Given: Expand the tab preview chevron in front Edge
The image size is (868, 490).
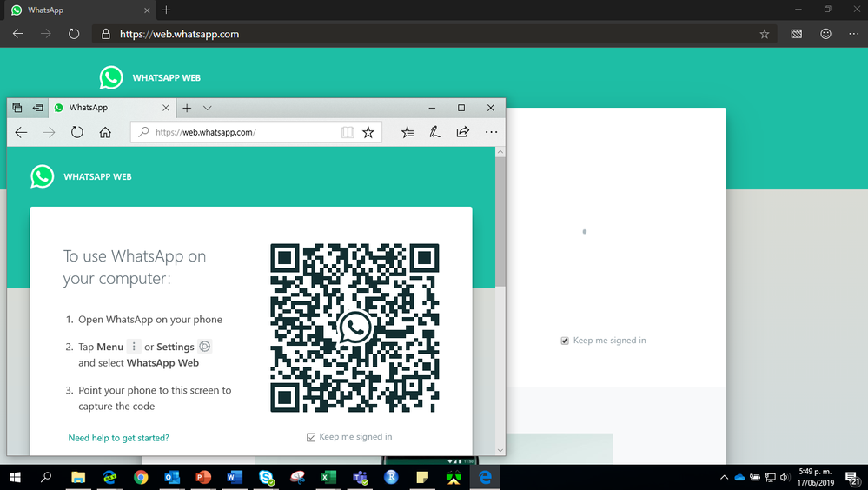Looking at the screenshot, I should point(207,108).
